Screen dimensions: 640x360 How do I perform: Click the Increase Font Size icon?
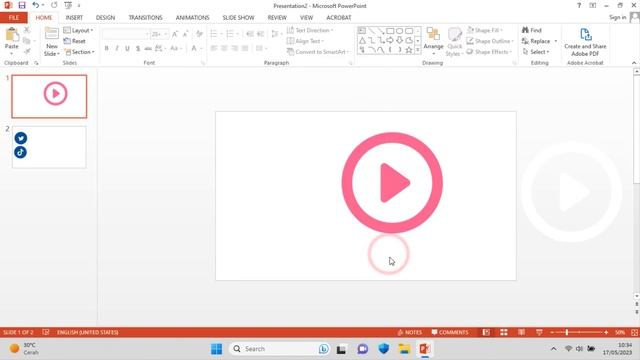click(175, 34)
